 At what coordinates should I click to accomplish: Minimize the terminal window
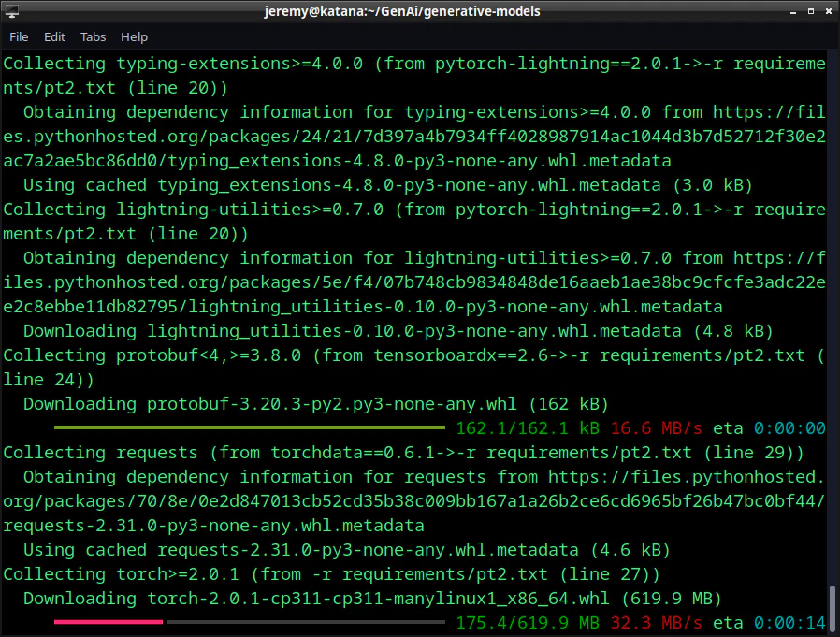(793, 11)
